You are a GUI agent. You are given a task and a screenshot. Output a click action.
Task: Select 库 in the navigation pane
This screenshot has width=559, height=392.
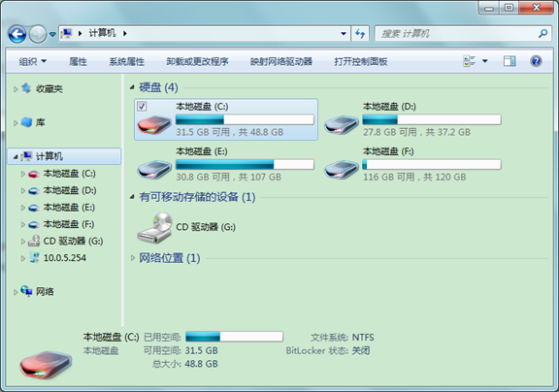pyautogui.click(x=41, y=122)
